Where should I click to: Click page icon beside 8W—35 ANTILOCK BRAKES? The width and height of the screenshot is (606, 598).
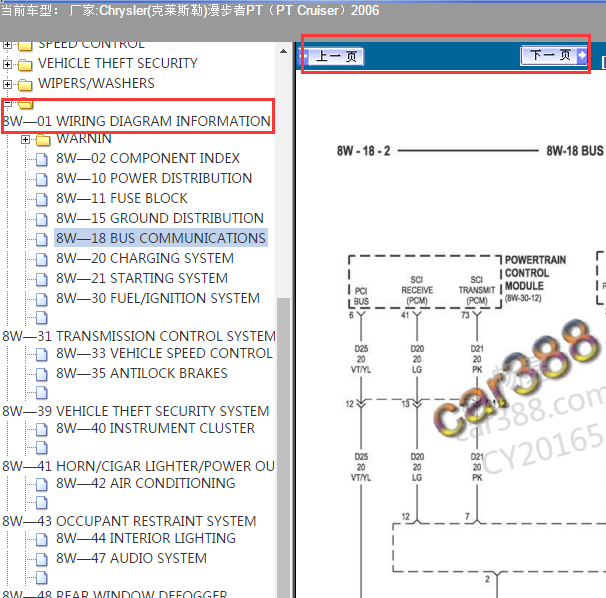point(42,375)
